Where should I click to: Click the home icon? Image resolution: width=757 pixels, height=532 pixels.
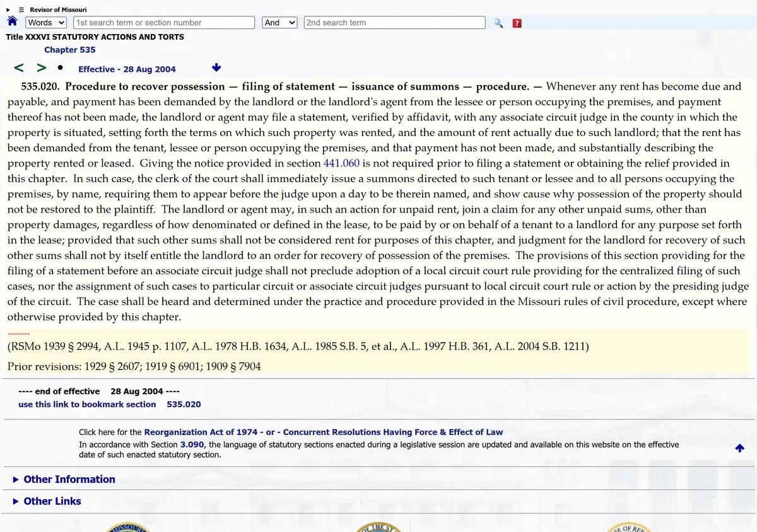(11, 21)
